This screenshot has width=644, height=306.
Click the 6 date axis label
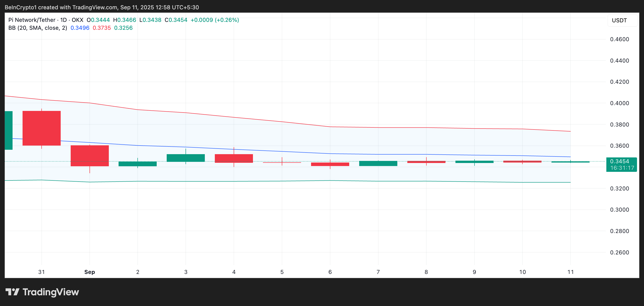[330, 272]
